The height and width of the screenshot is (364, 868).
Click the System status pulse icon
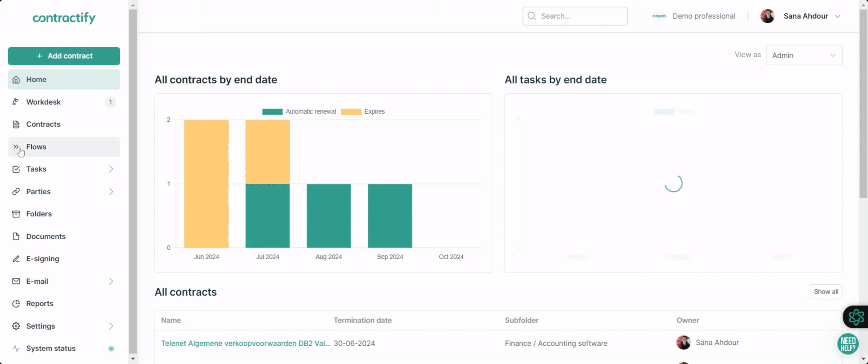point(16,348)
